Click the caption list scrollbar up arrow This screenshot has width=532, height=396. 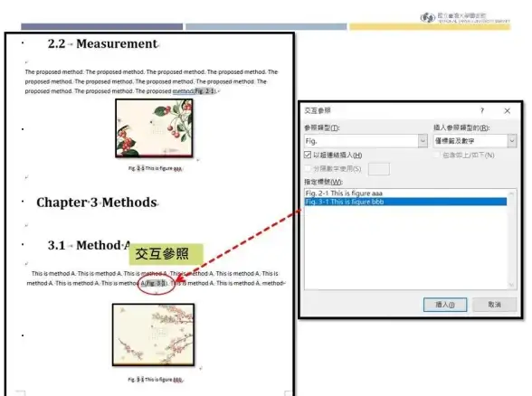(511, 193)
